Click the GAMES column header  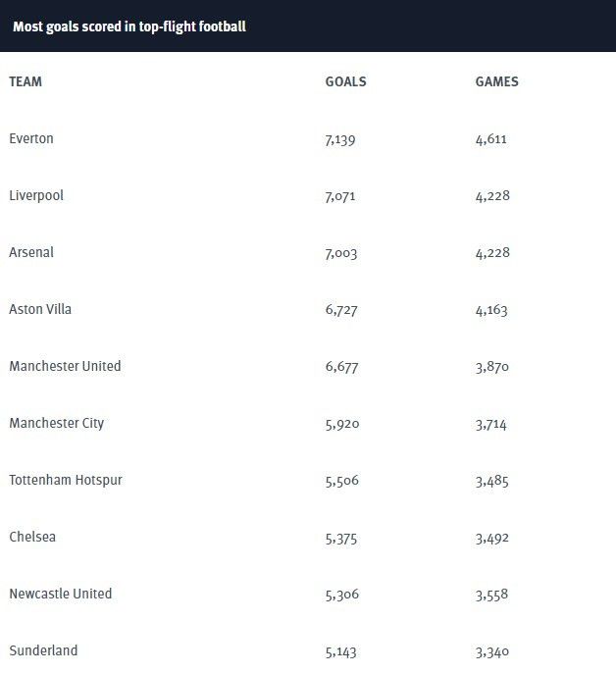point(496,81)
